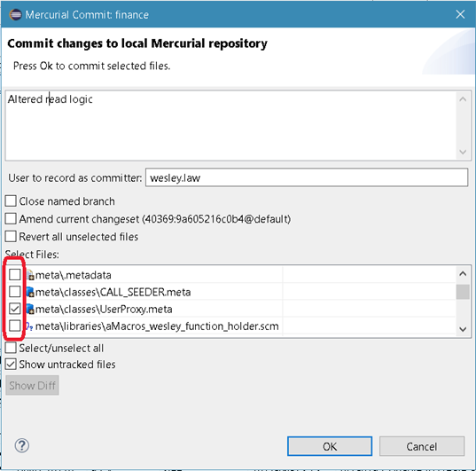Click the commit message scroll down arrow
Image resolution: width=476 pixels, height=471 pixels.
click(463, 152)
